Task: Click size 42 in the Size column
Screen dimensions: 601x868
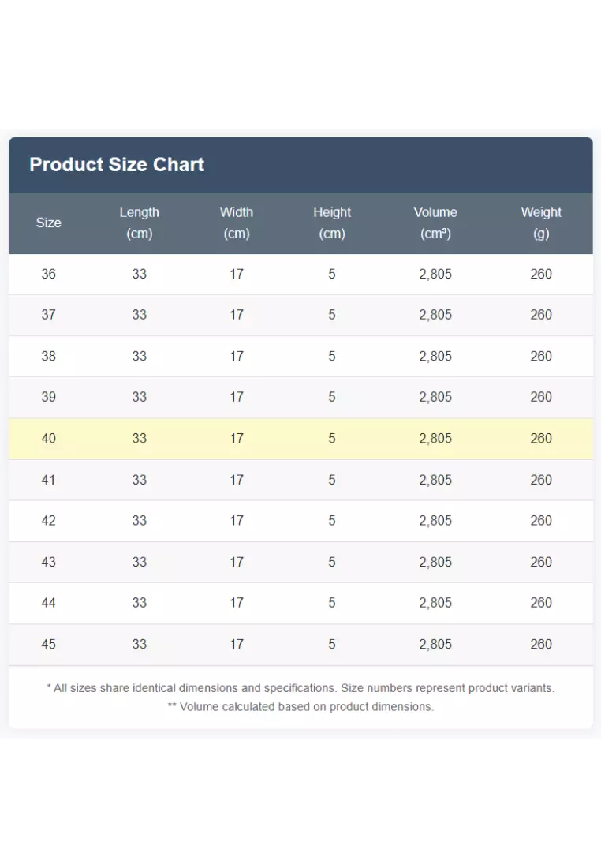Action: tap(49, 521)
